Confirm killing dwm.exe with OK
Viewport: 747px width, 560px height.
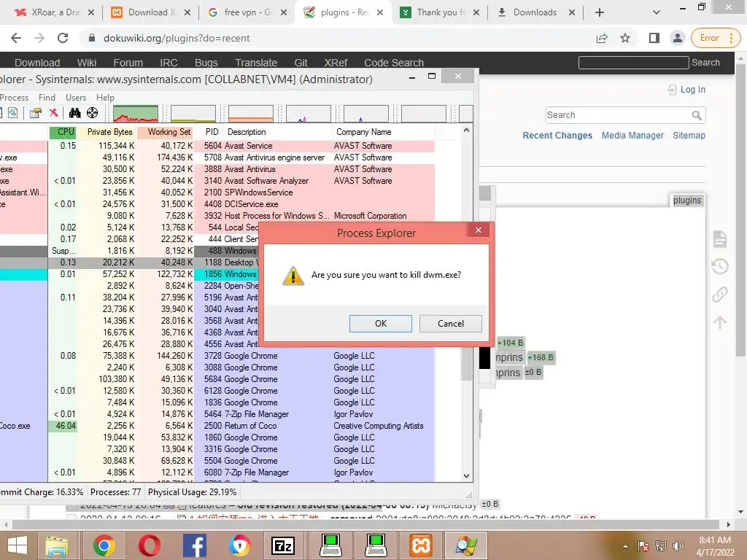(x=380, y=323)
